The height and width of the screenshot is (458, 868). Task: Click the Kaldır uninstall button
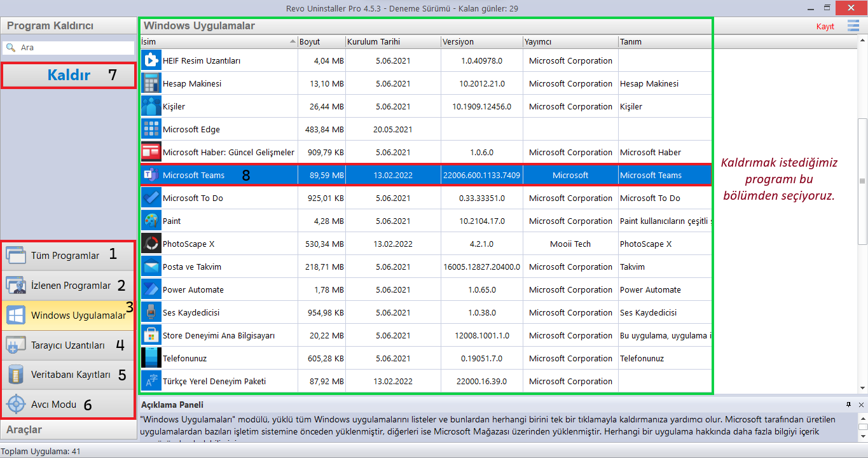(x=69, y=75)
